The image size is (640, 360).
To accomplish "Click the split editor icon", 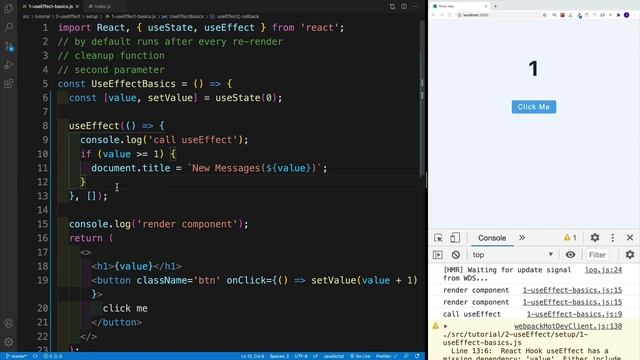I will click(x=404, y=7).
